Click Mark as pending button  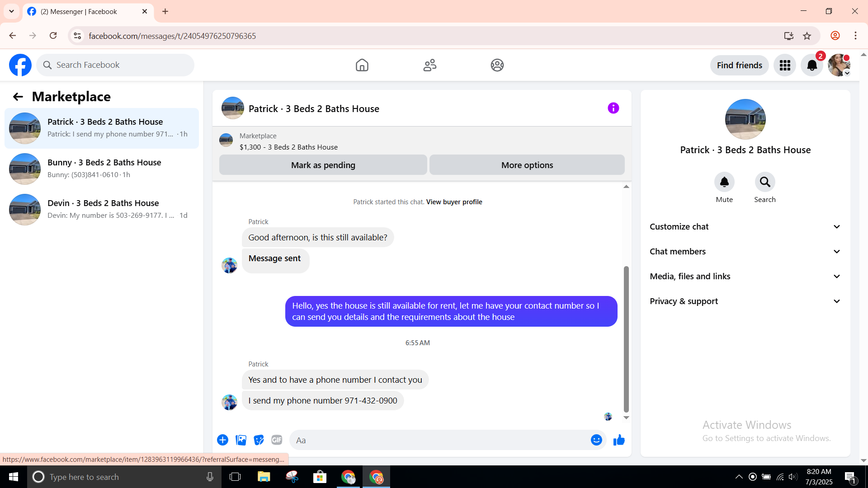[323, 165]
